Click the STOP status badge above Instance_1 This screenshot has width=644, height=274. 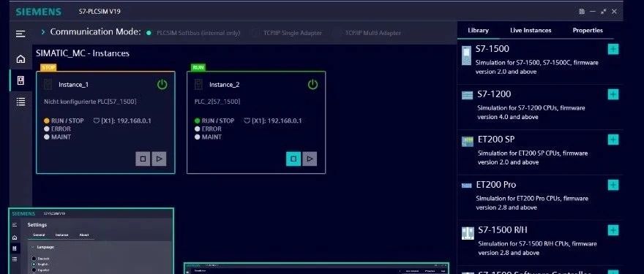click(48, 67)
